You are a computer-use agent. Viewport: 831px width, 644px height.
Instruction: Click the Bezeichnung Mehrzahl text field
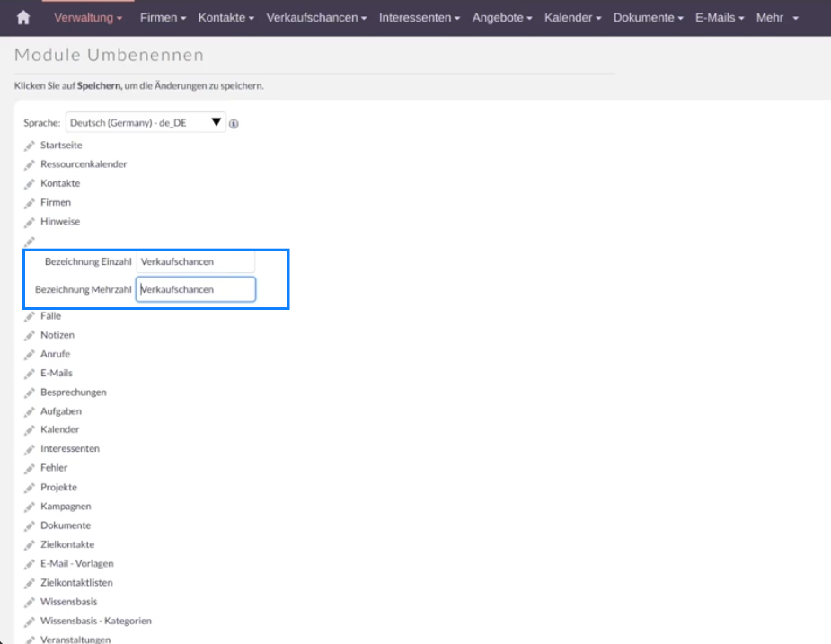tap(196, 289)
